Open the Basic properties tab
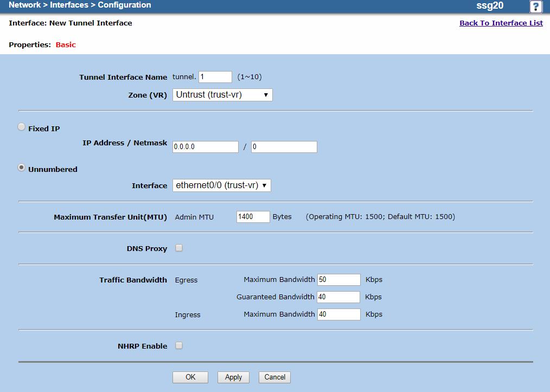Screen dimensions: 550x392 coord(66,44)
